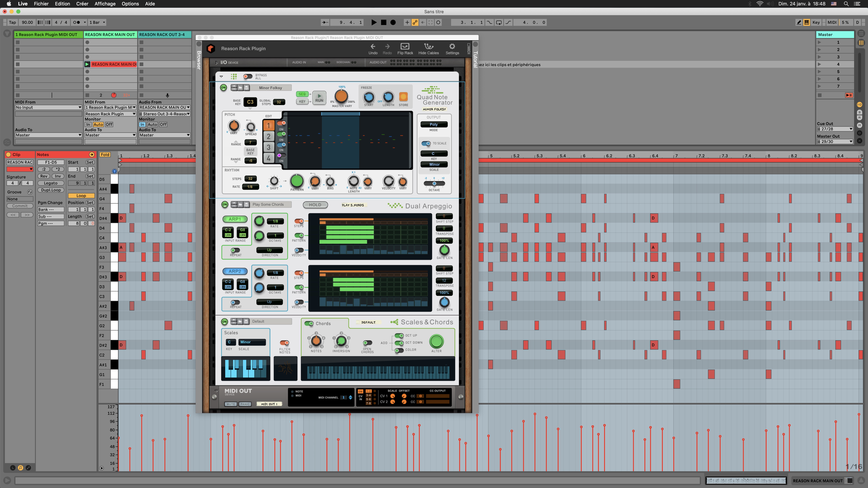Toggle the Chords enable switch

pos(309,323)
